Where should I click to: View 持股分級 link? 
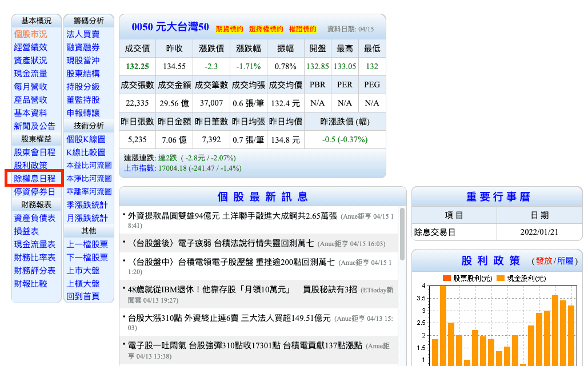click(83, 87)
